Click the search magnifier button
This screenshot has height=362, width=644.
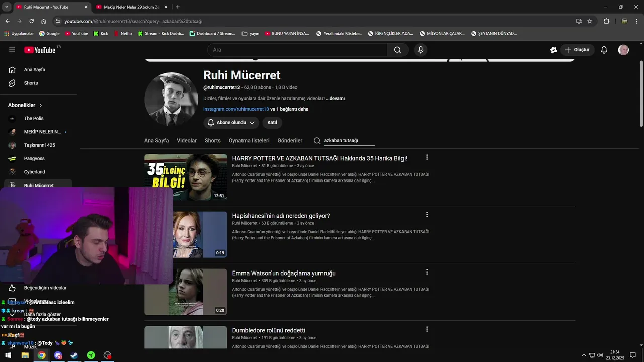pyautogui.click(x=397, y=50)
